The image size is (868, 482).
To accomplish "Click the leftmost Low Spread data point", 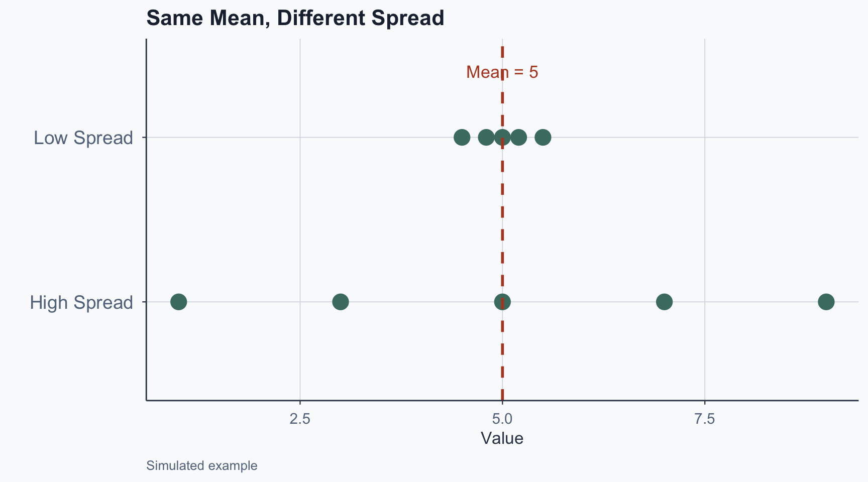I will [462, 137].
